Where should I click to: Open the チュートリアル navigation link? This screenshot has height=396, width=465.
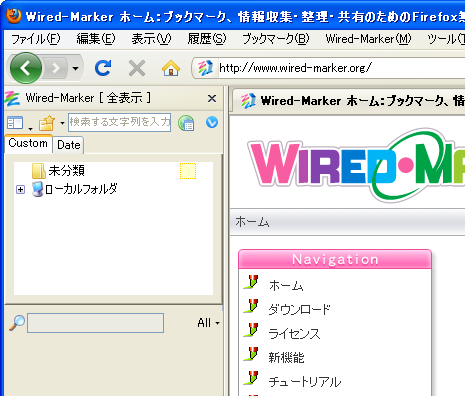(305, 382)
